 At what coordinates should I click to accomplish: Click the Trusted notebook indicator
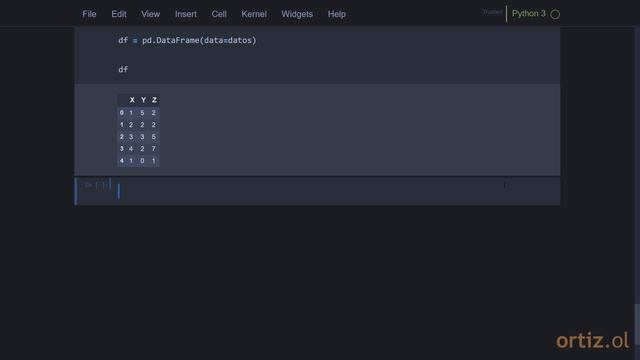[x=492, y=12]
